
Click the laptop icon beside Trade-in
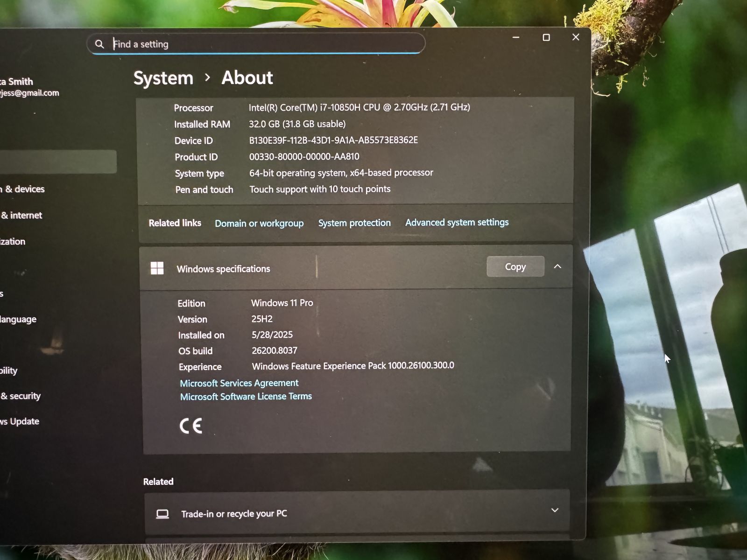coord(162,514)
